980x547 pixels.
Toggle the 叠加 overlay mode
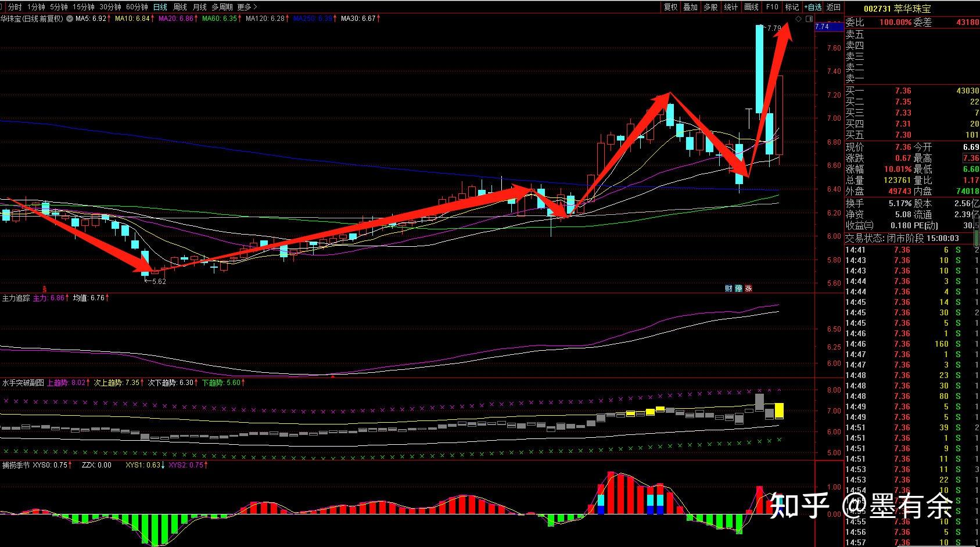coord(690,7)
